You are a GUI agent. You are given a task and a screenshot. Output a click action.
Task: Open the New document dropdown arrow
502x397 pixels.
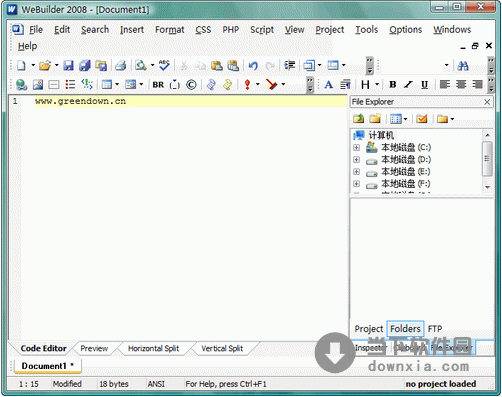coord(33,65)
